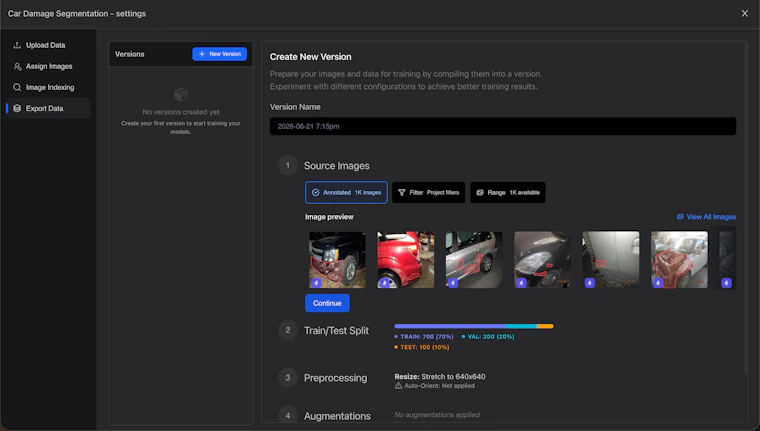
Task: Select the Annotated 1K images source
Action: click(x=346, y=192)
